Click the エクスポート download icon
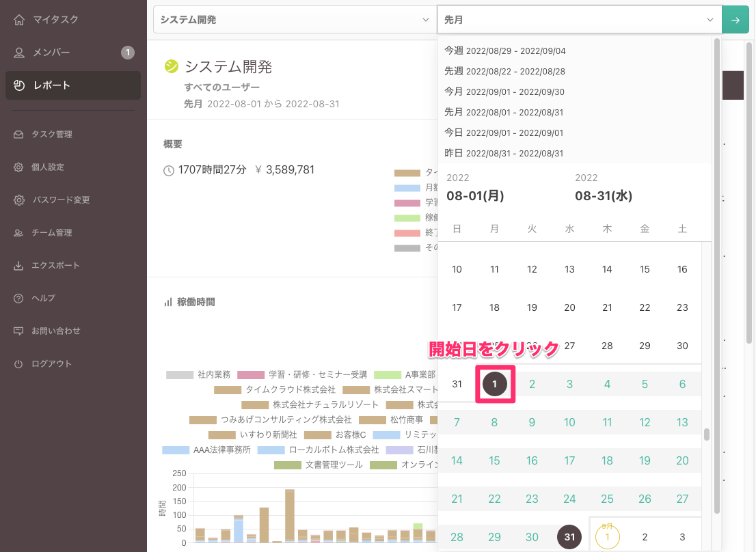 pyautogui.click(x=19, y=265)
